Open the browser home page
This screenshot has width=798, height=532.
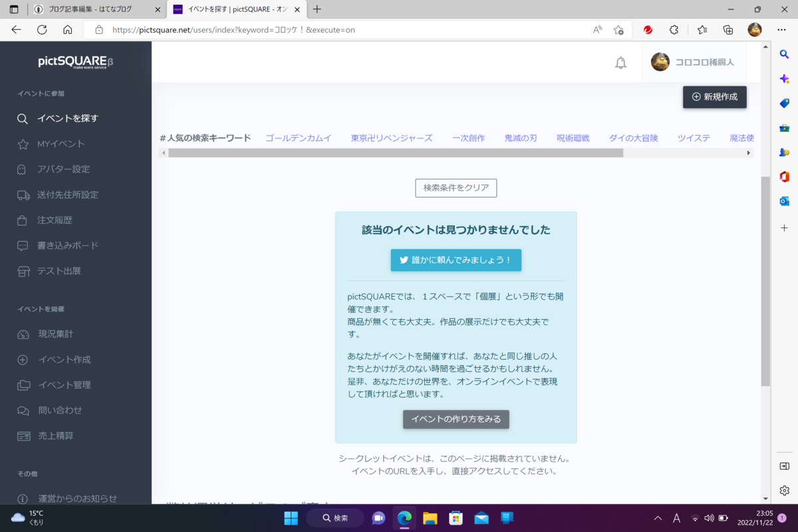click(67, 30)
